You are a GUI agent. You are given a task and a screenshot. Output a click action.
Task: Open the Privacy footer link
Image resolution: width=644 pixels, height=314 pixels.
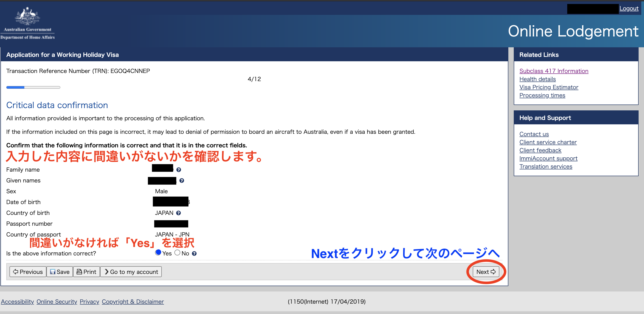click(89, 302)
